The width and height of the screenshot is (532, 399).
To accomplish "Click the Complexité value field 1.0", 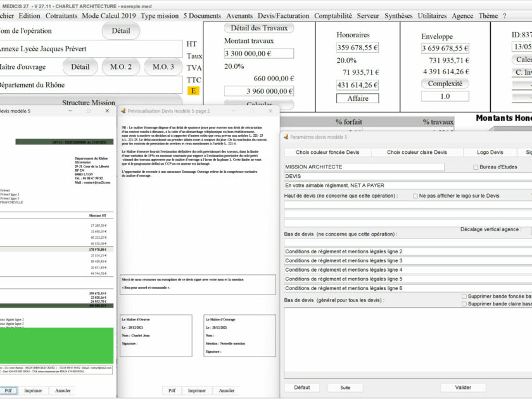I will pos(445,96).
